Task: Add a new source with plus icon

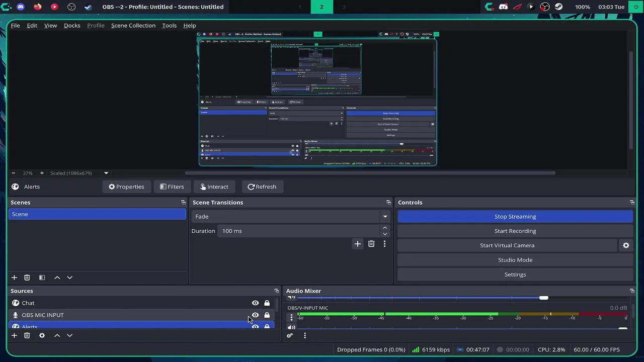Action: pos(14,335)
